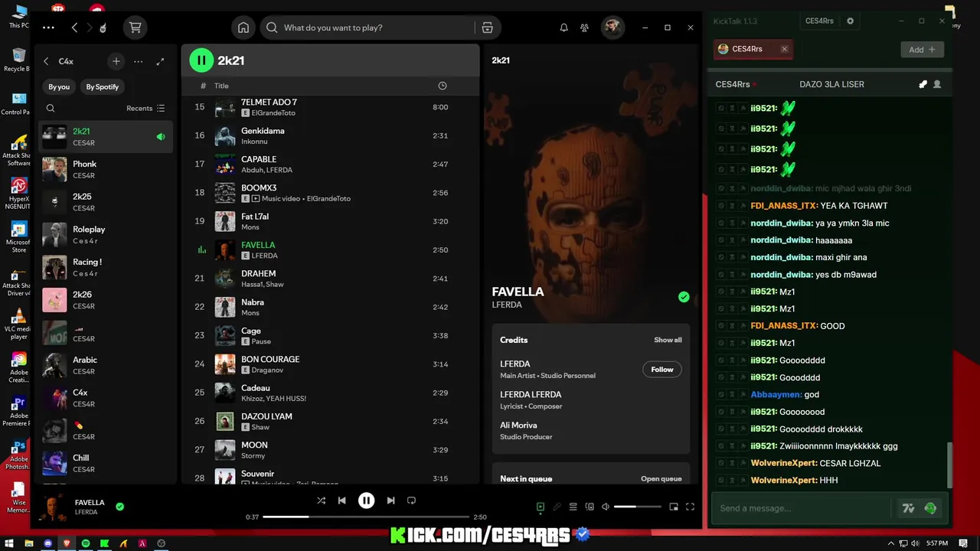Open the user profile avatar
The width and height of the screenshot is (980, 551).
[612, 28]
